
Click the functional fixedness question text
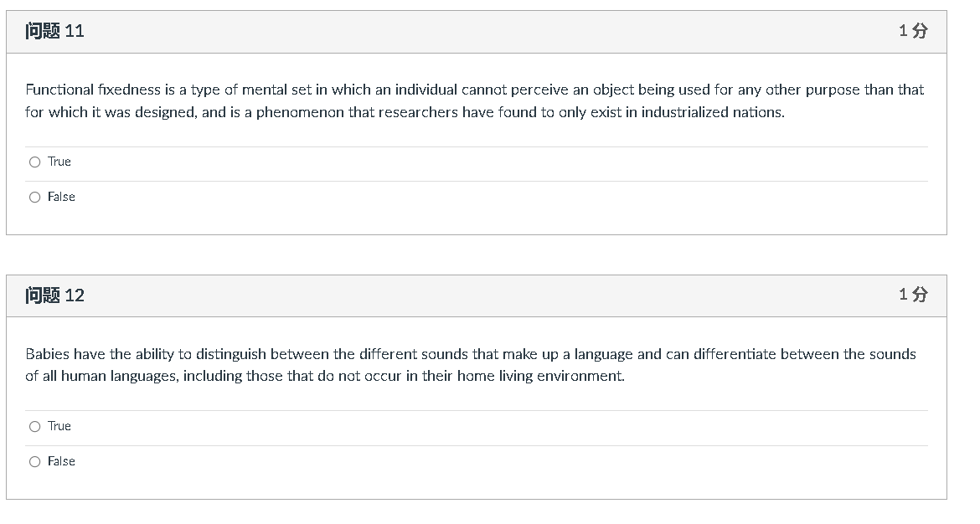(x=474, y=99)
